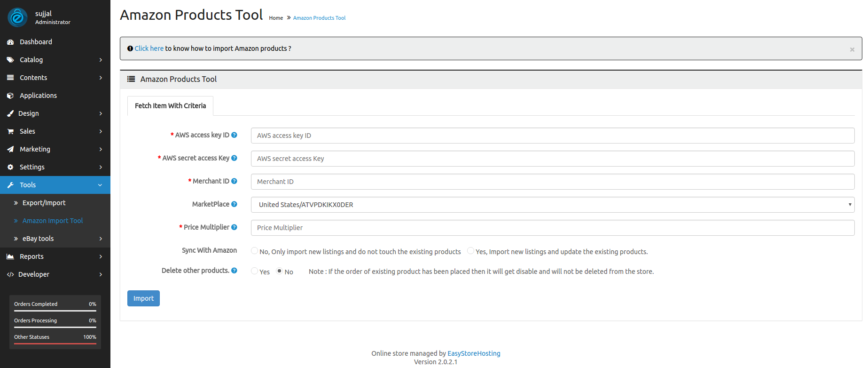Open the Dashboard menu item
The image size is (868, 368).
(55, 42)
